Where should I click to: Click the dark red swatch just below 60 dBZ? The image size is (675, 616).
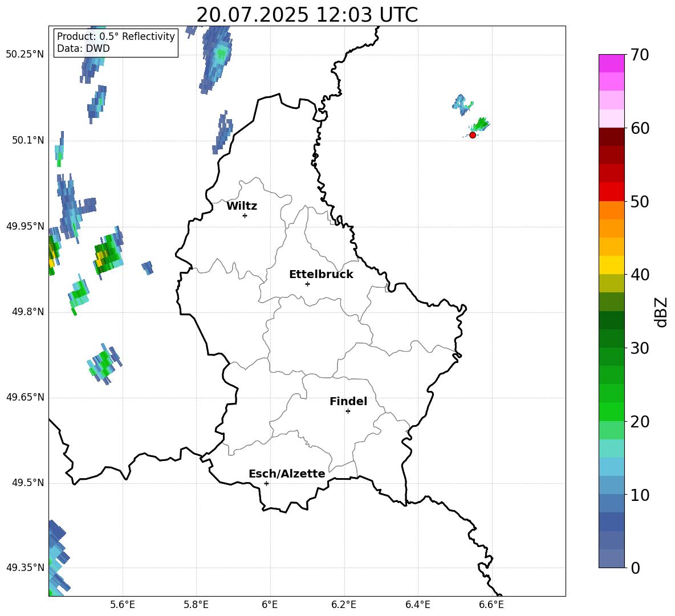612,137
